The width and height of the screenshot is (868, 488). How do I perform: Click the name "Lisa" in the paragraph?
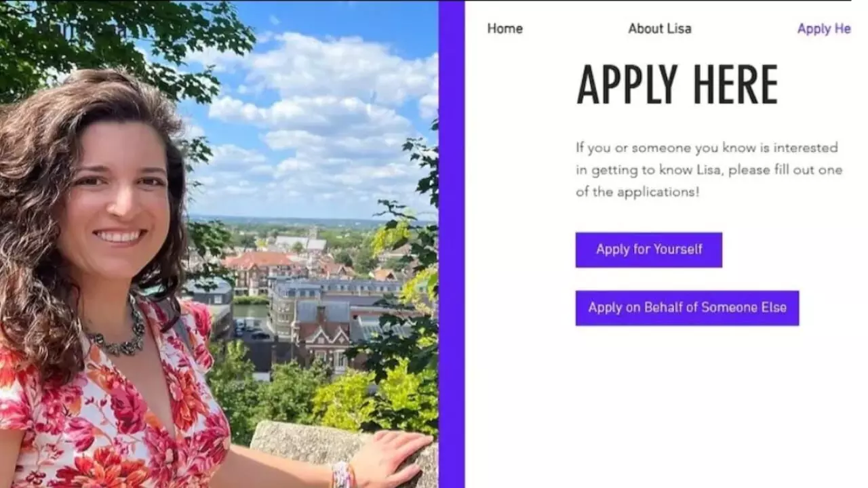click(709, 169)
